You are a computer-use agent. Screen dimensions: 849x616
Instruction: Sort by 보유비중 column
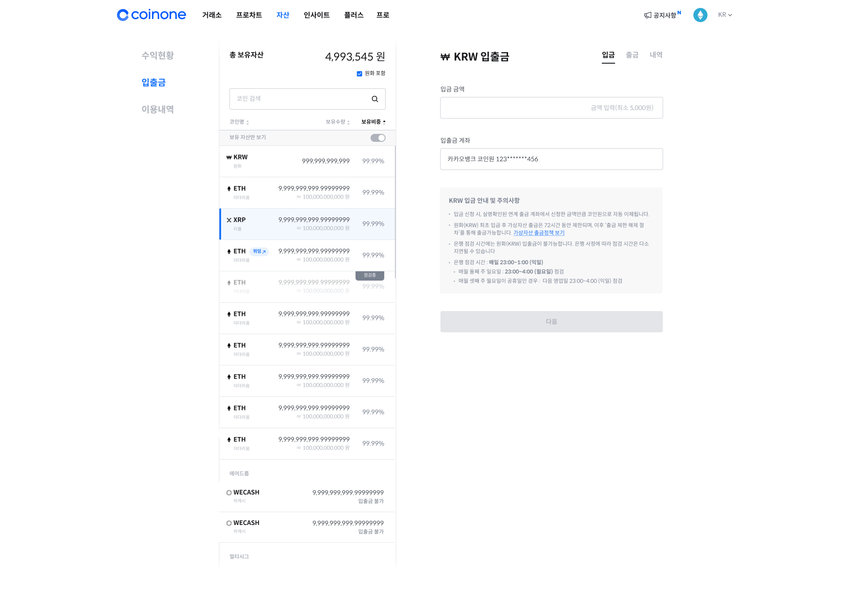click(x=373, y=122)
